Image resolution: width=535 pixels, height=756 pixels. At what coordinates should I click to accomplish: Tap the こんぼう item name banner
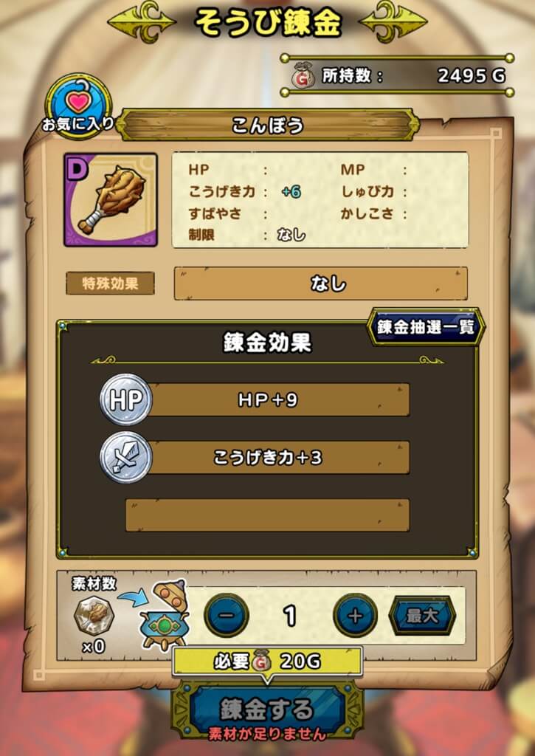(267, 126)
